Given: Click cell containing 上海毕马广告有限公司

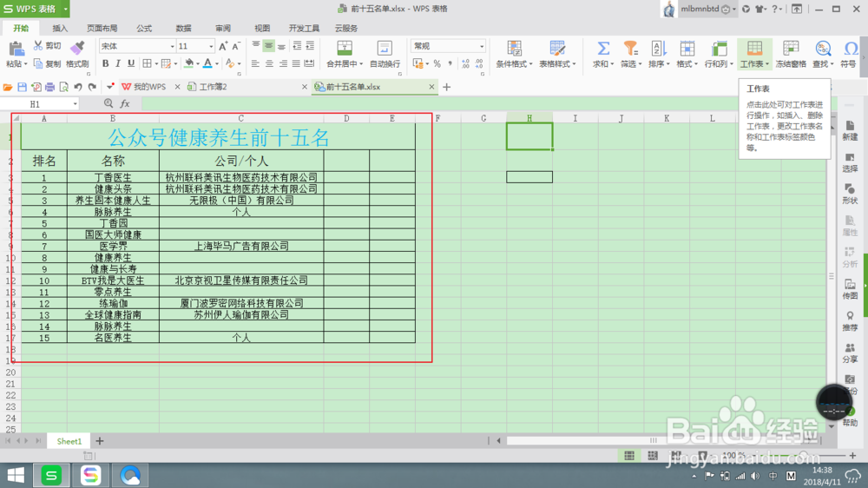Looking at the screenshot, I should pos(241,246).
